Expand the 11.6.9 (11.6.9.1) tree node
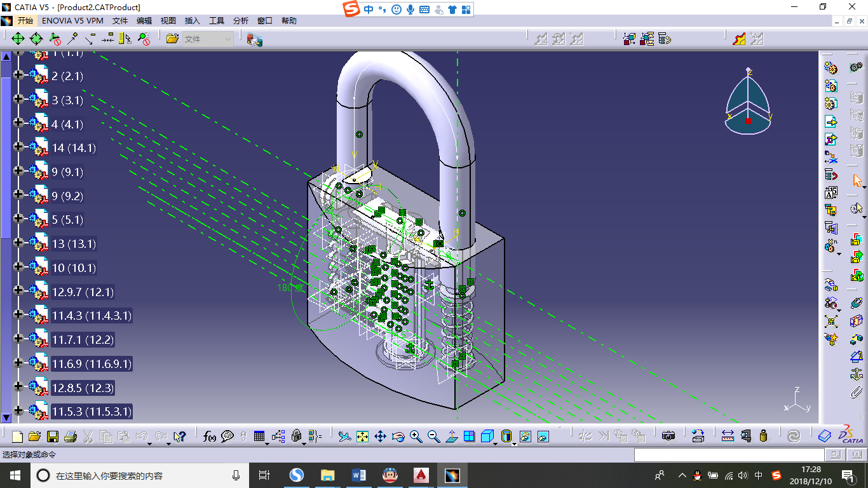 click(18, 363)
